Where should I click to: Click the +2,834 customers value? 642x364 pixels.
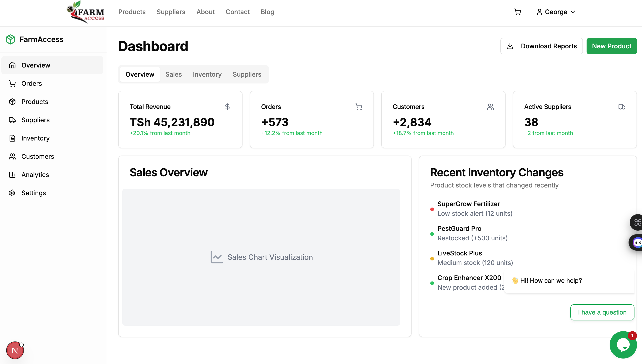(412, 122)
